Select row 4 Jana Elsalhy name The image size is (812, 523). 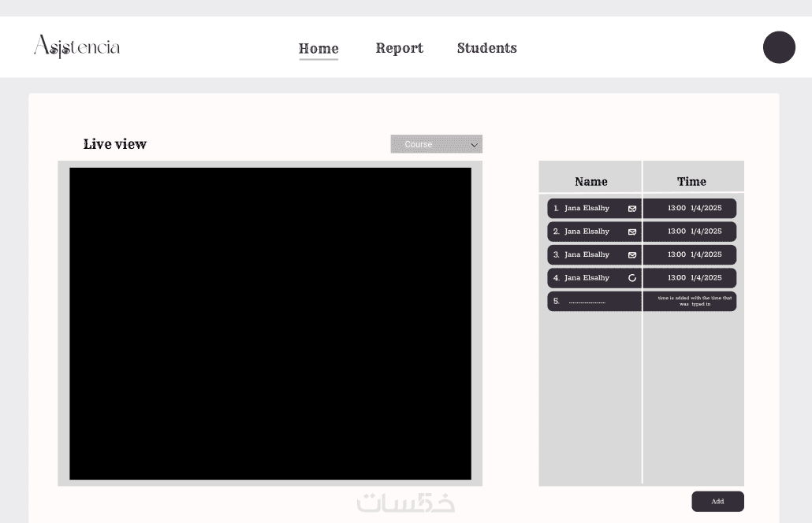pyautogui.click(x=587, y=278)
